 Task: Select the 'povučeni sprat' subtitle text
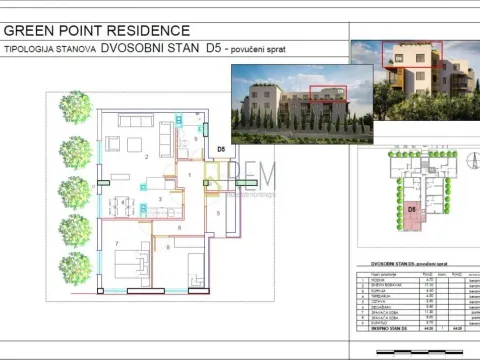[258, 50]
